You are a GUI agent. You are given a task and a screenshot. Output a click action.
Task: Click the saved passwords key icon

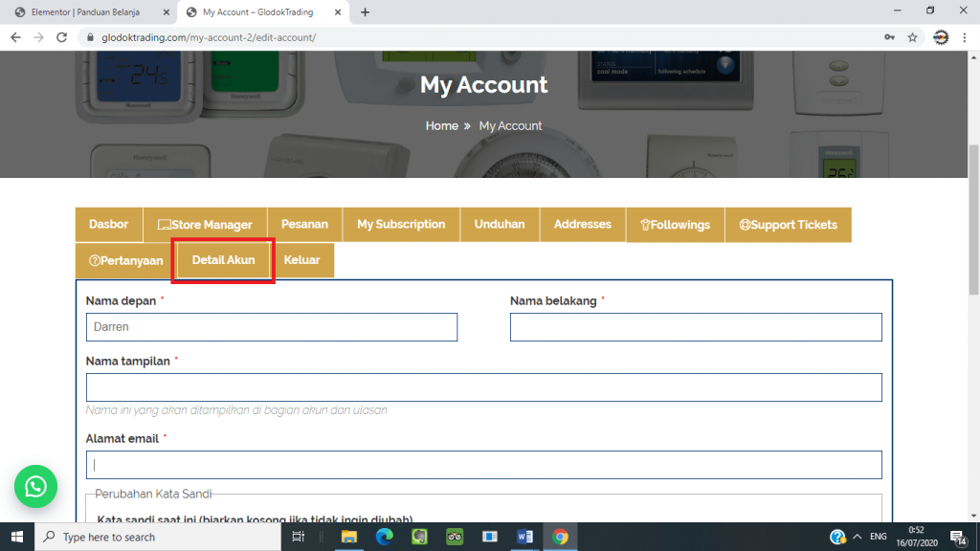889,37
